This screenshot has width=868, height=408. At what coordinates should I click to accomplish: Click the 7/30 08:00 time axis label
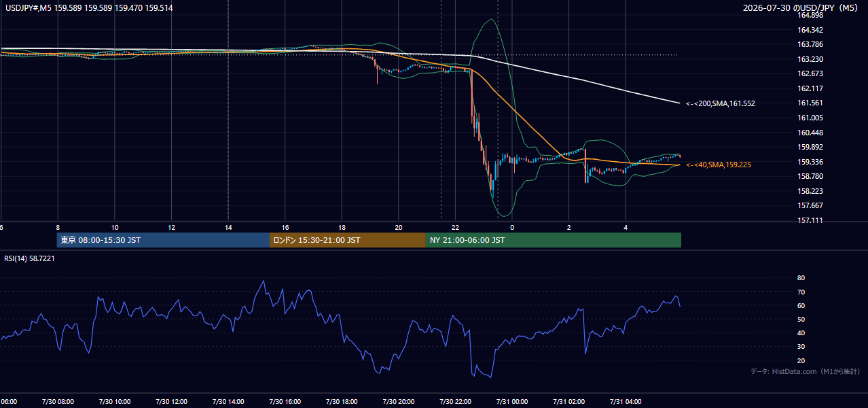coord(58,402)
